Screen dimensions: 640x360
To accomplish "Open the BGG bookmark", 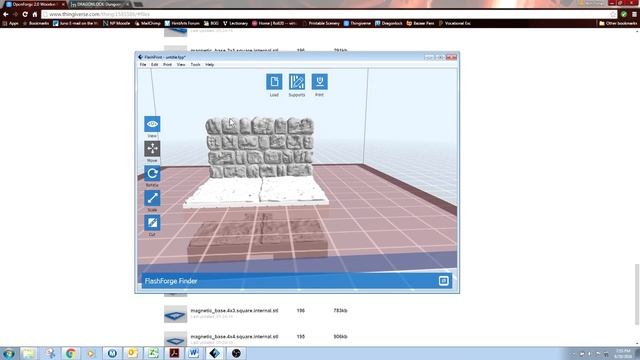I will pyautogui.click(x=211, y=23).
